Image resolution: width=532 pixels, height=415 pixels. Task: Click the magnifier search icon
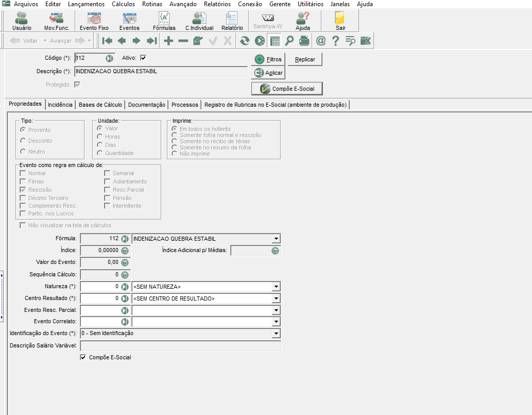tap(289, 41)
